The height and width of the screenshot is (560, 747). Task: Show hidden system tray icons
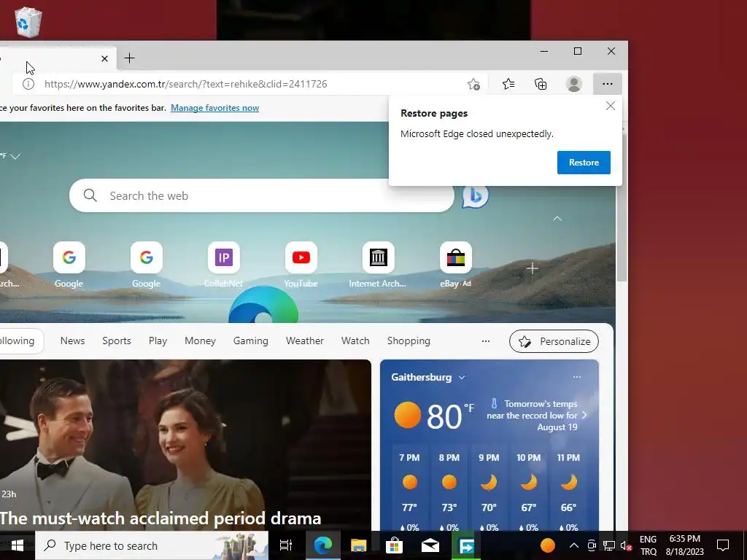coord(574,545)
